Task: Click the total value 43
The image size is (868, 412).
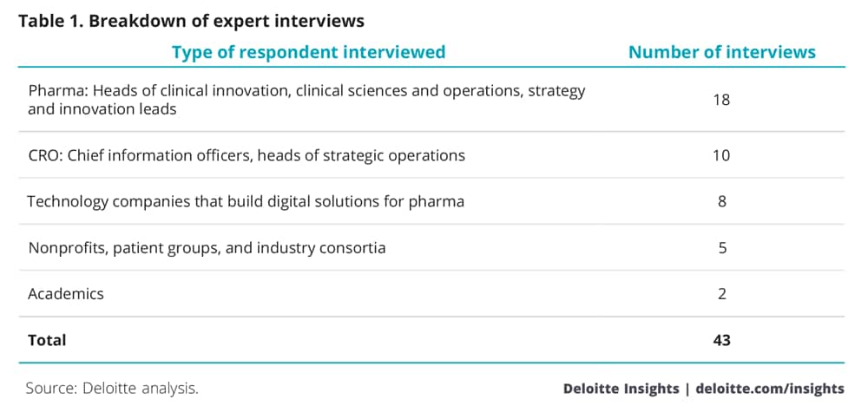Action: [x=722, y=339]
